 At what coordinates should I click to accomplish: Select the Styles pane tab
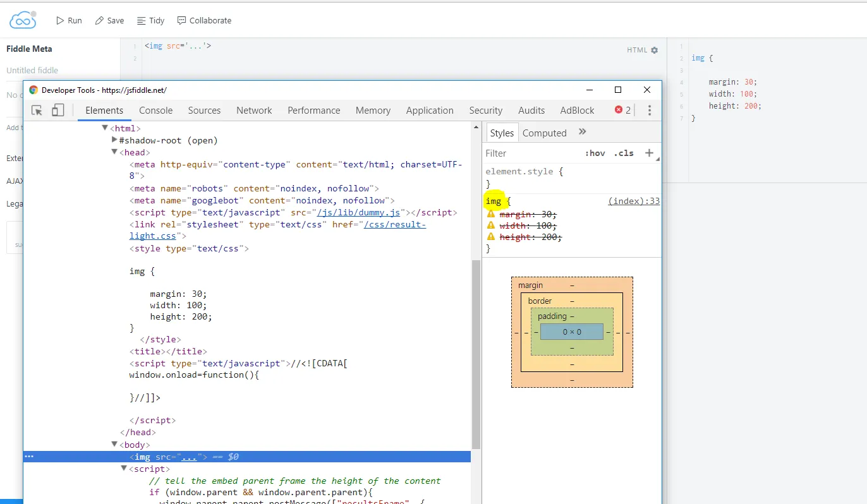pos(502,133)
